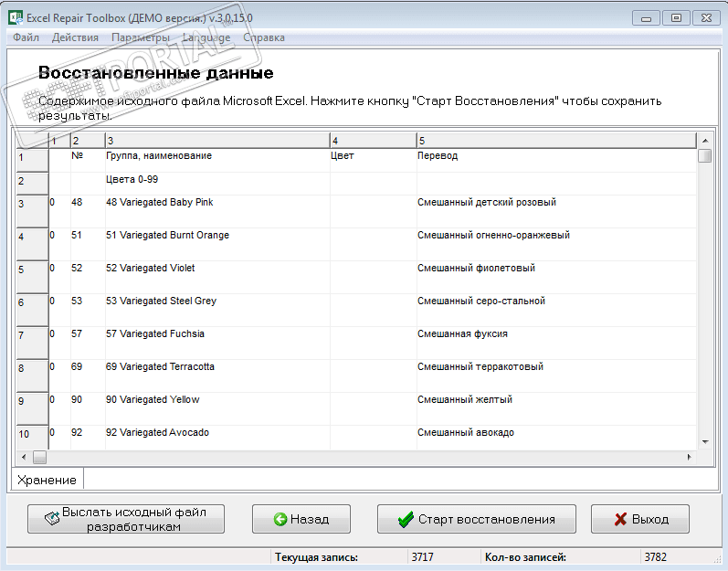Image resolution: width=728 pixels, height=571 pixels.
Task: Select column header 2
Action: click(88, 141)
